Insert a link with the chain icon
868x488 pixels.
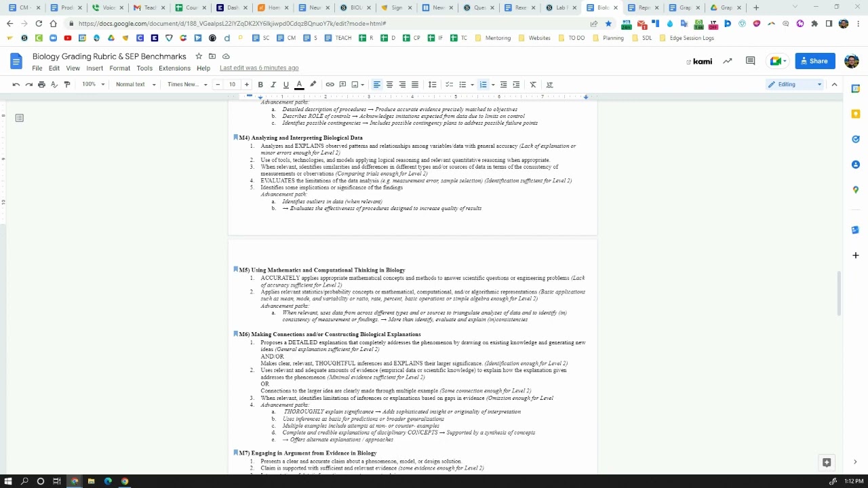[330, 85]
